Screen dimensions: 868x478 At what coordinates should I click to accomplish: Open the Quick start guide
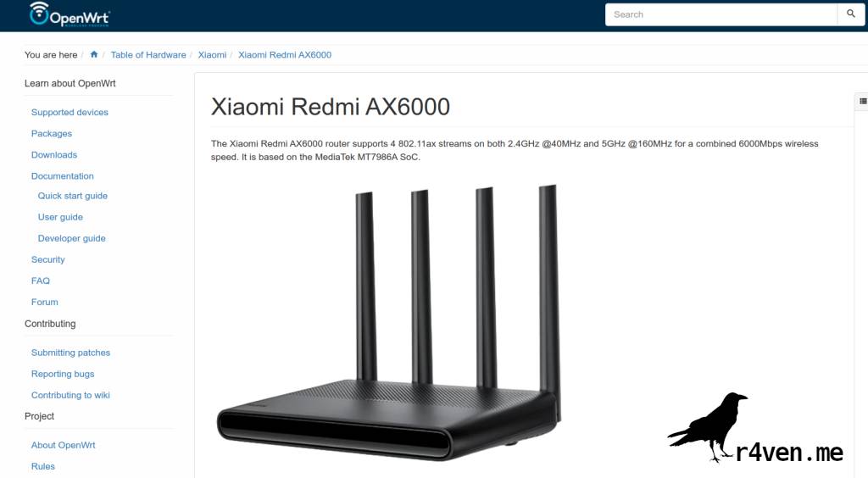pos(73,196)
